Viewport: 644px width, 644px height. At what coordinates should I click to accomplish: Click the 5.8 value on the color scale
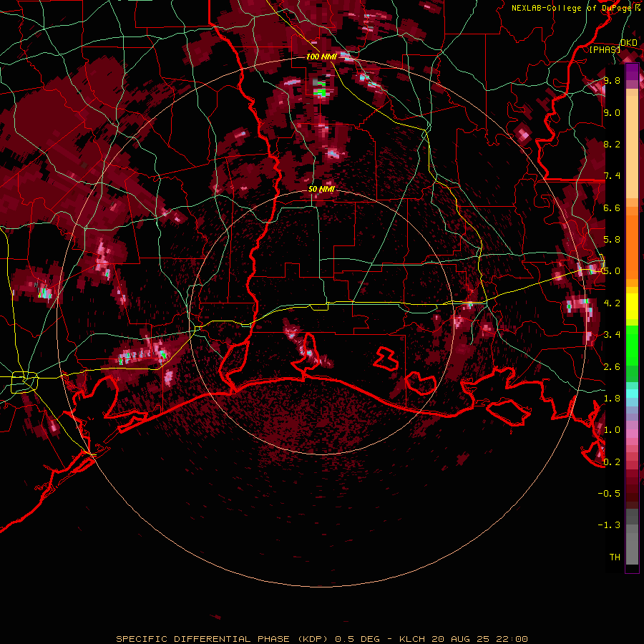(612, 240)
